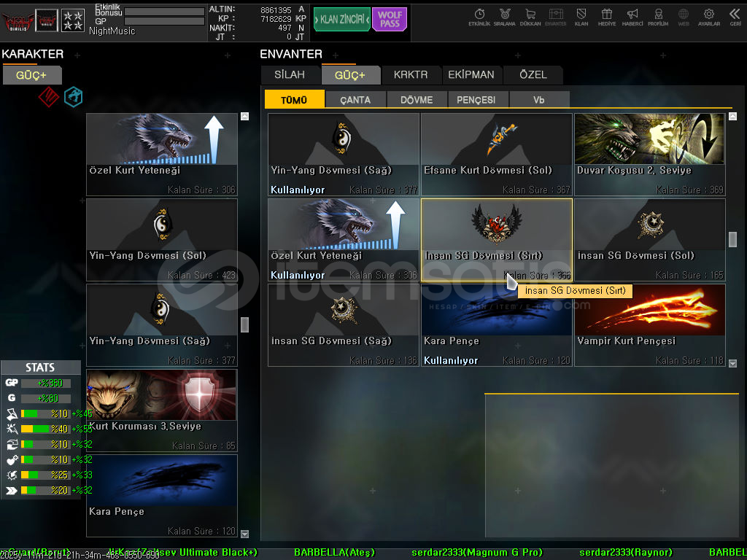
Task: Click the NightMusic player name
Action: (112, 31)
